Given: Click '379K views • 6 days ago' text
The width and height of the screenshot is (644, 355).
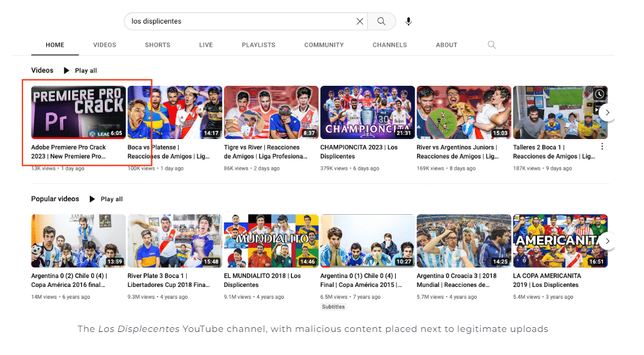Looking at the screenshot, I should click(350, 169).
